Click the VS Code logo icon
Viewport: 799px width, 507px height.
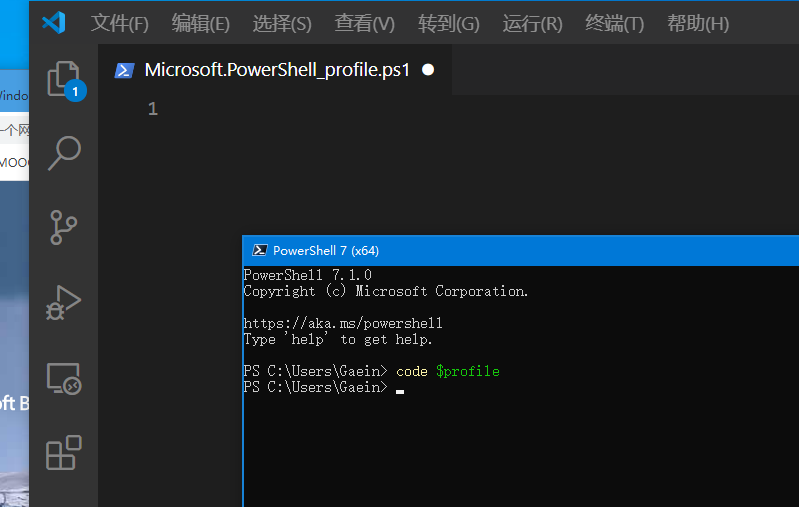pos(54,23)
